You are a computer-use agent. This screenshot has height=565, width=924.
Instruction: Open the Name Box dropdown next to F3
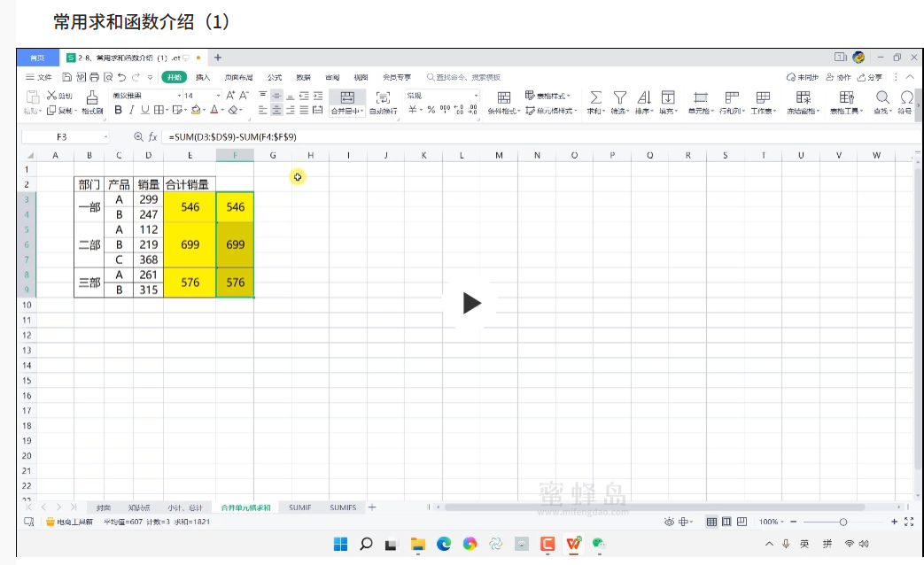[105, 137]
